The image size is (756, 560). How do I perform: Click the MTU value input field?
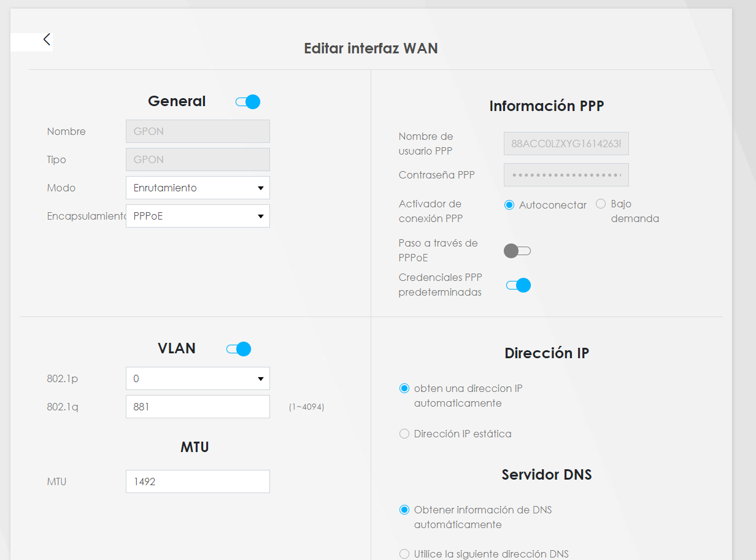[198, 481]
